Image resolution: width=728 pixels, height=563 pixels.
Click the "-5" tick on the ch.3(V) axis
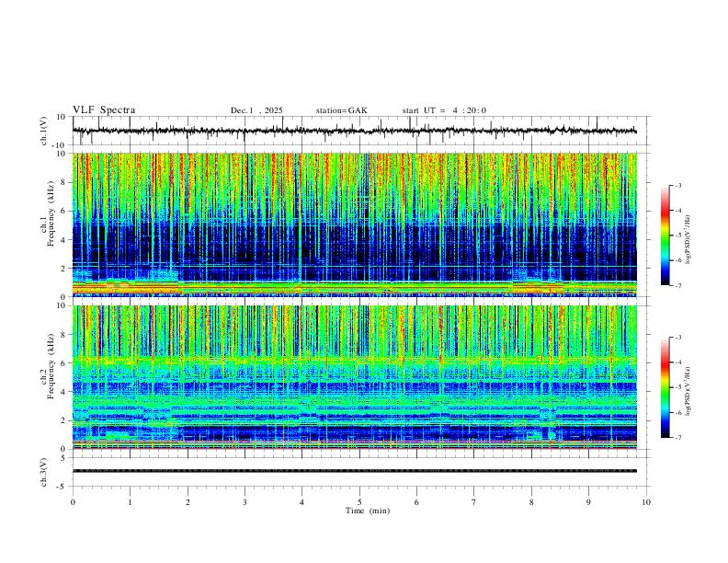click(62, 487)
